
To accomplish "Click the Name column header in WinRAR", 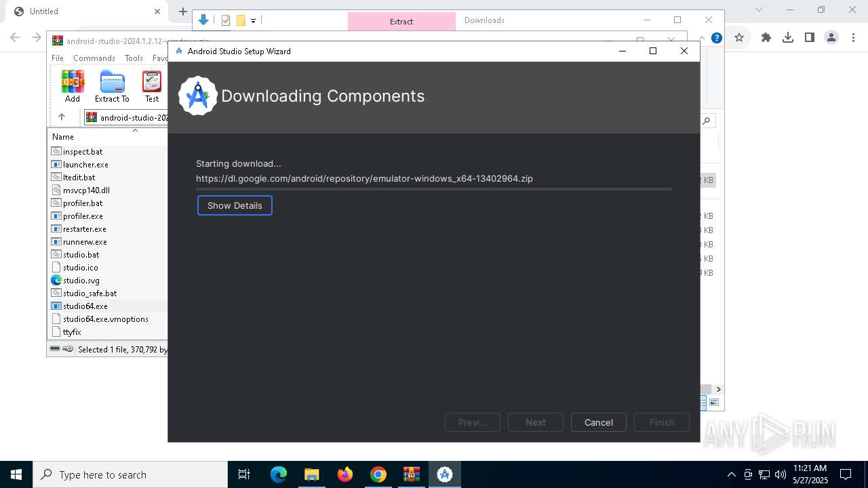I will 63,136.
